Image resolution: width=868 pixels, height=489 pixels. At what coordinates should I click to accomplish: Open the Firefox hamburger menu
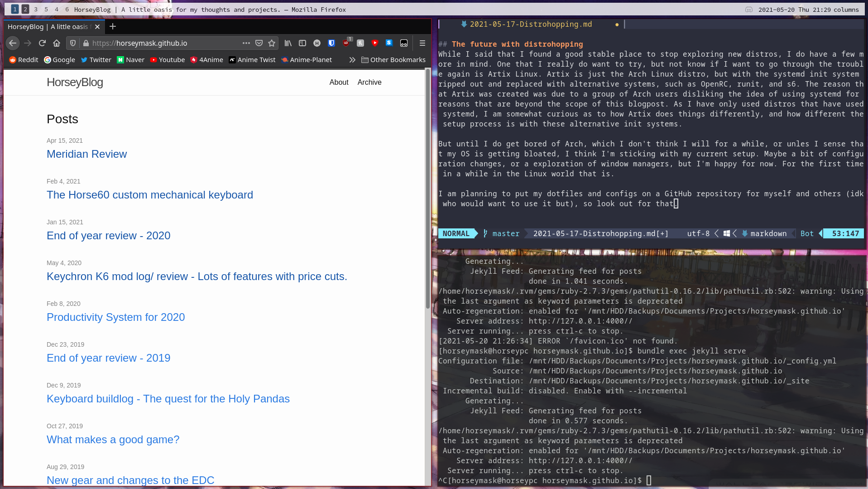pyautogui.click(x=422, y=43)
